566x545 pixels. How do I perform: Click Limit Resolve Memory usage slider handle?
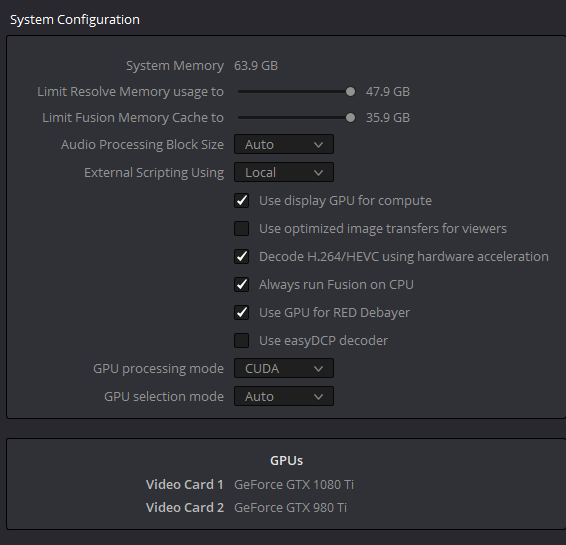click(350, 92)
